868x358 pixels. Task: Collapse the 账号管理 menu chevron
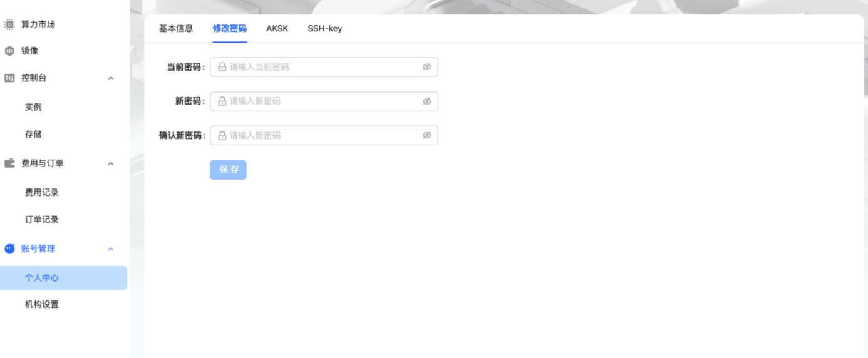pos(111,249)
